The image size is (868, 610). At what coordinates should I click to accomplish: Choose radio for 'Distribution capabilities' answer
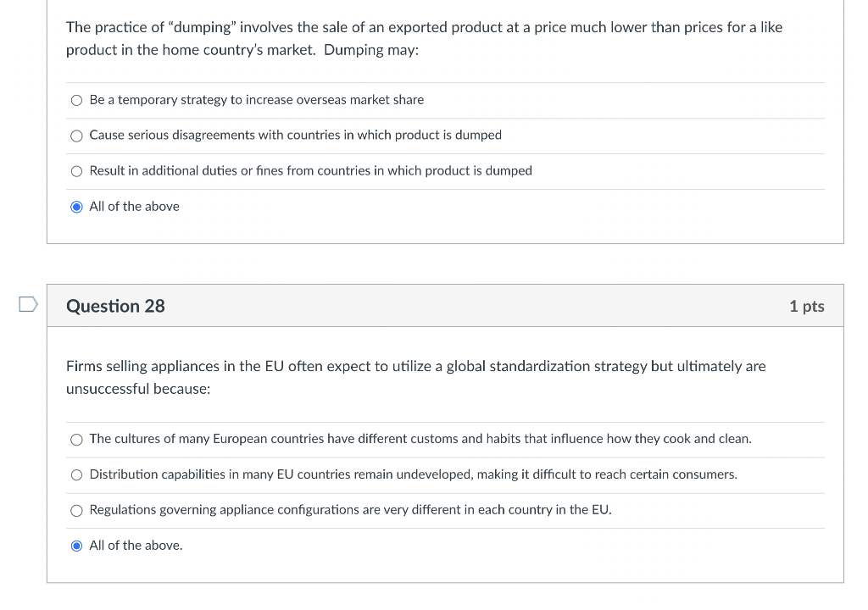(77, 475)
